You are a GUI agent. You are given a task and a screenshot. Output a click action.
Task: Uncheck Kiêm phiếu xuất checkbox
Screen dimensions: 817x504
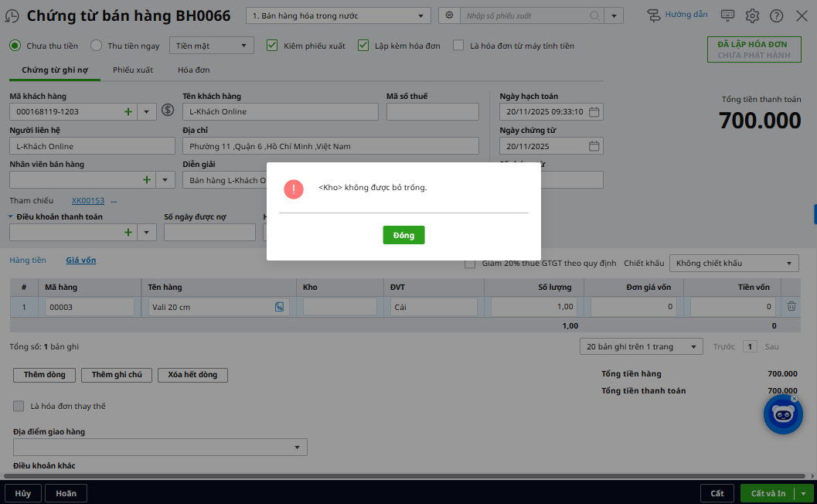click(x=272, y=46)
